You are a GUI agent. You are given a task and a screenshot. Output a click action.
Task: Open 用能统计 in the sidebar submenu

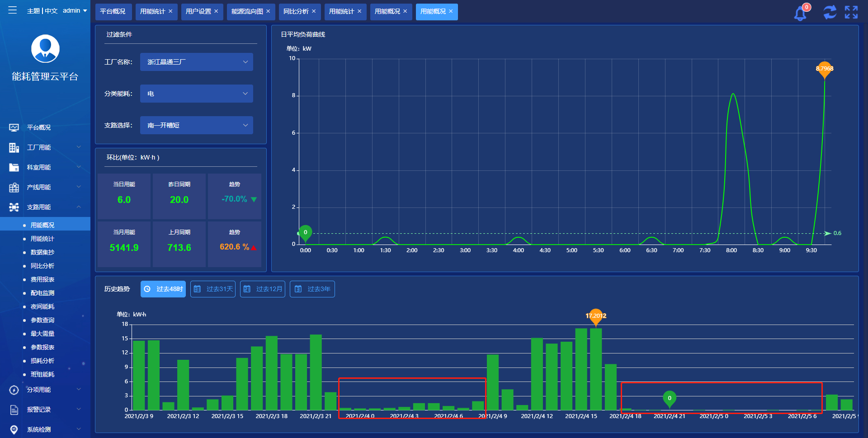point(42,239)
